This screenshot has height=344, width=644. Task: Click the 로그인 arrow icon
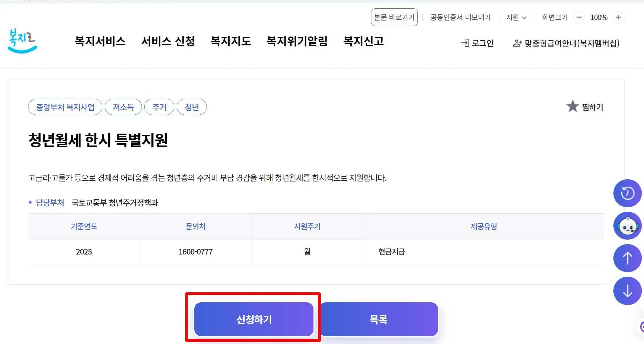click(x=465, y=43)
